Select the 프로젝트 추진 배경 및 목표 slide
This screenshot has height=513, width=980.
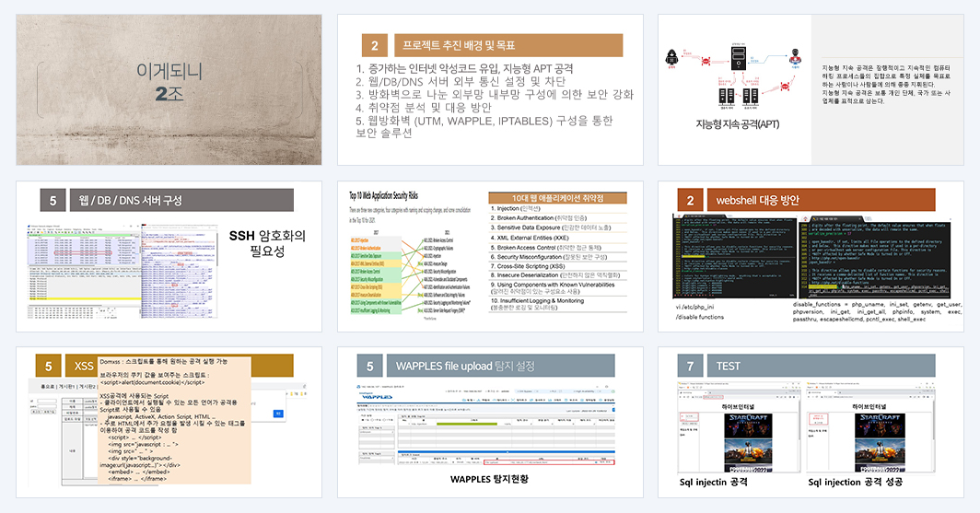490,90
